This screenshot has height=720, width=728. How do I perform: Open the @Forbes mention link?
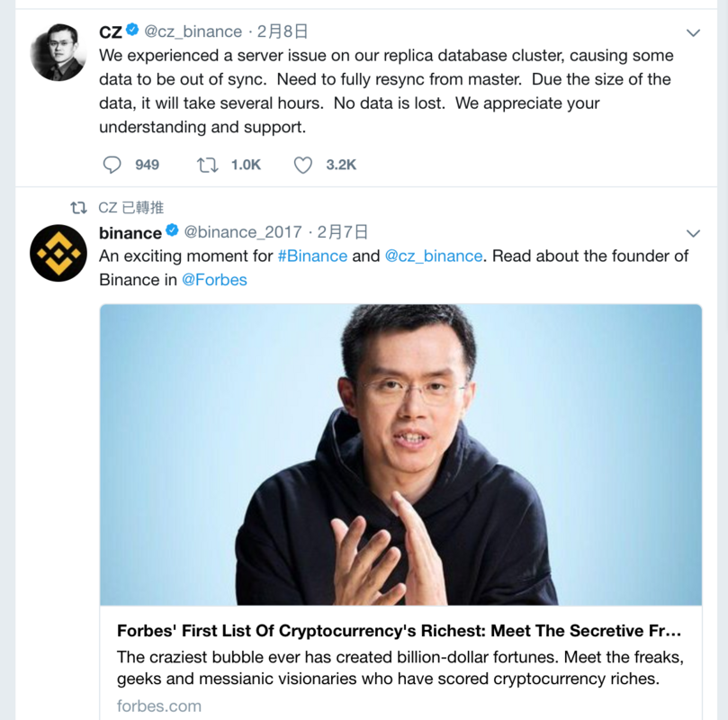click(214, 280)
